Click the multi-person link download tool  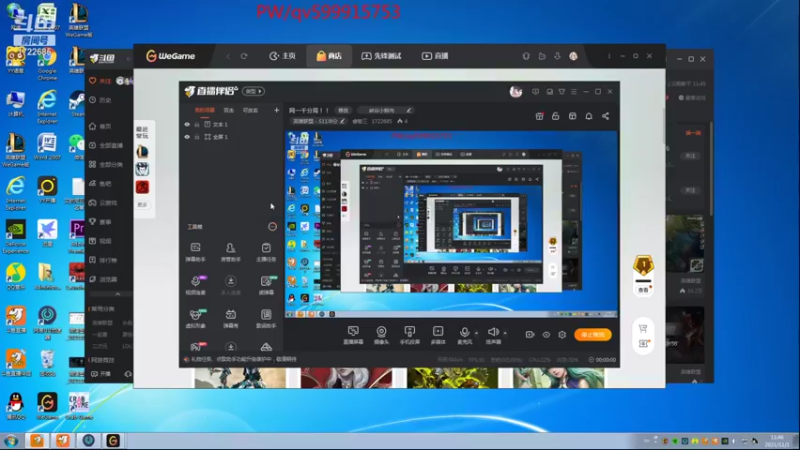tap(231, 285)
